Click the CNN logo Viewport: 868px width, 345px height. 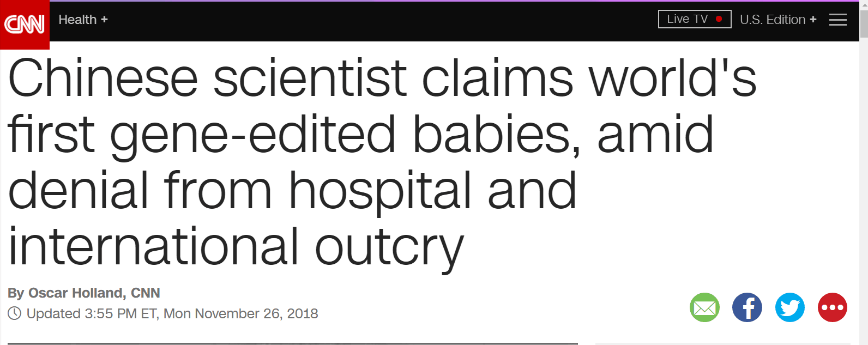[25, 24]
